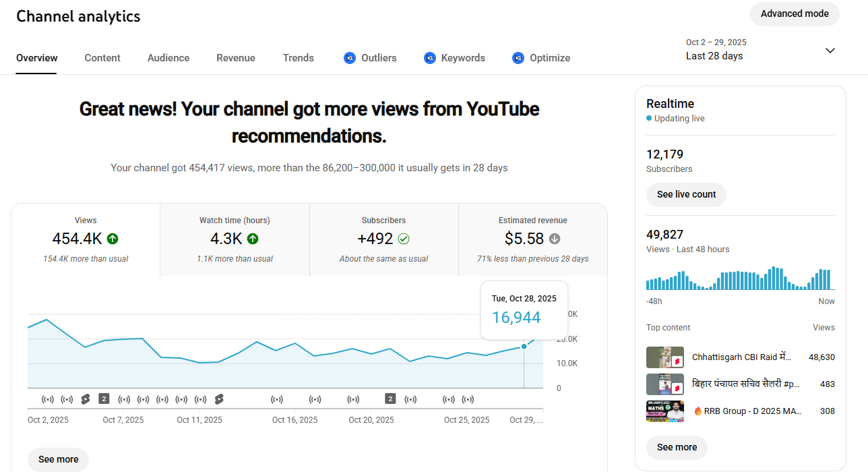This screenshot has width=868, height=472.
Task: Click the vidIQ icon beside Optimize
Action: tap(518, 58)
